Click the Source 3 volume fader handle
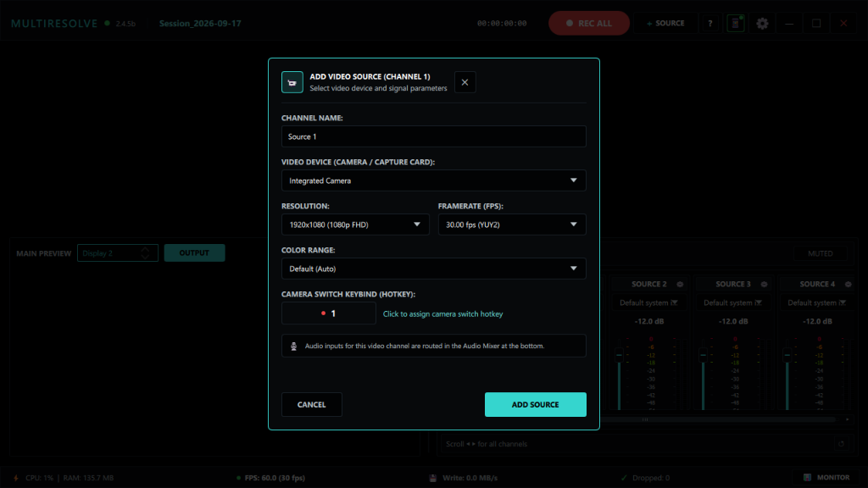Screen dimensions: 868x488 click(x=703, y=355)
